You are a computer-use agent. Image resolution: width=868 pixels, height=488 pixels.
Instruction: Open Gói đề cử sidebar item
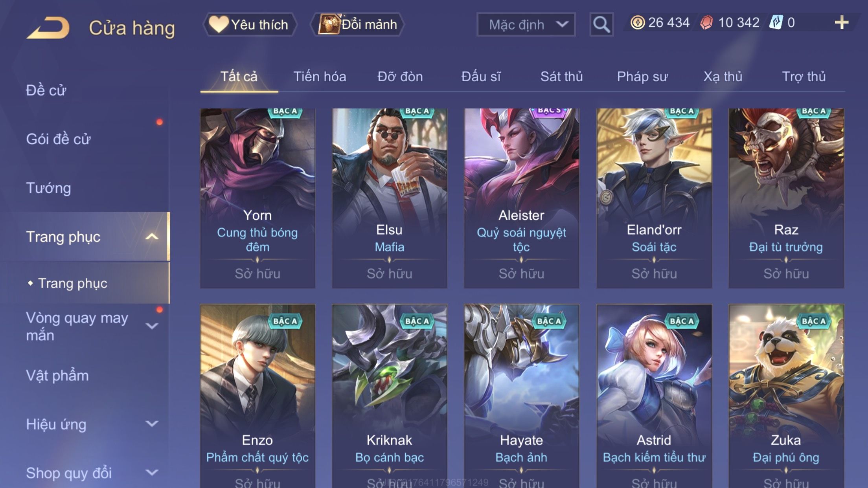click(x=58, y=139)
